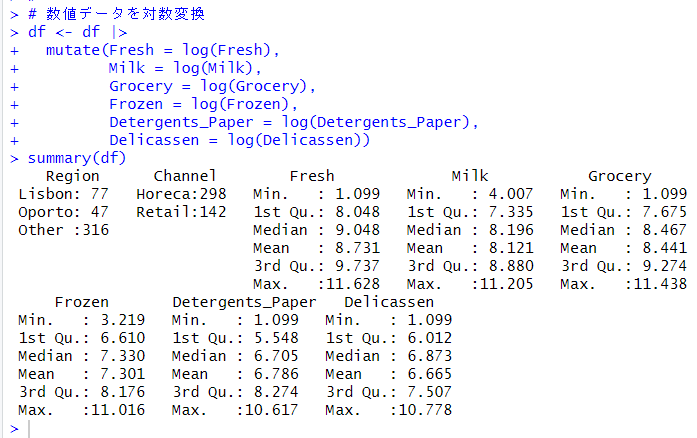The height and width of the screenshot is (438, 697).
Task: Click Frozen 3rd quartile value 8.176
Action: (123, 392)
